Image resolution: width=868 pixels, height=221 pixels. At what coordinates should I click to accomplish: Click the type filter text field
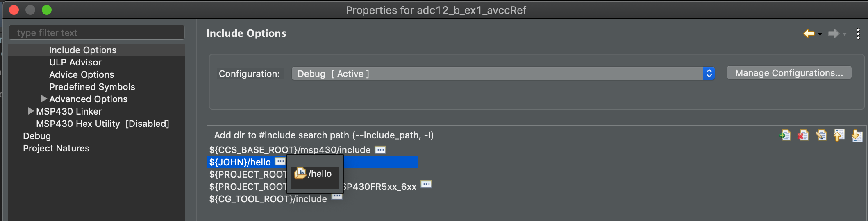click(x=97, y=33)
